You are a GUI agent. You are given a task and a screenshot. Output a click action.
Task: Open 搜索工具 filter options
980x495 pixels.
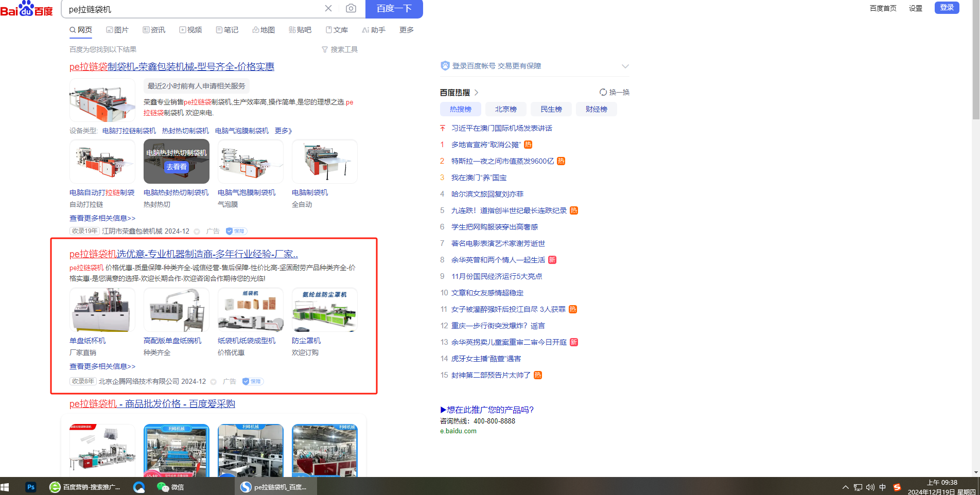click(340, 49)
